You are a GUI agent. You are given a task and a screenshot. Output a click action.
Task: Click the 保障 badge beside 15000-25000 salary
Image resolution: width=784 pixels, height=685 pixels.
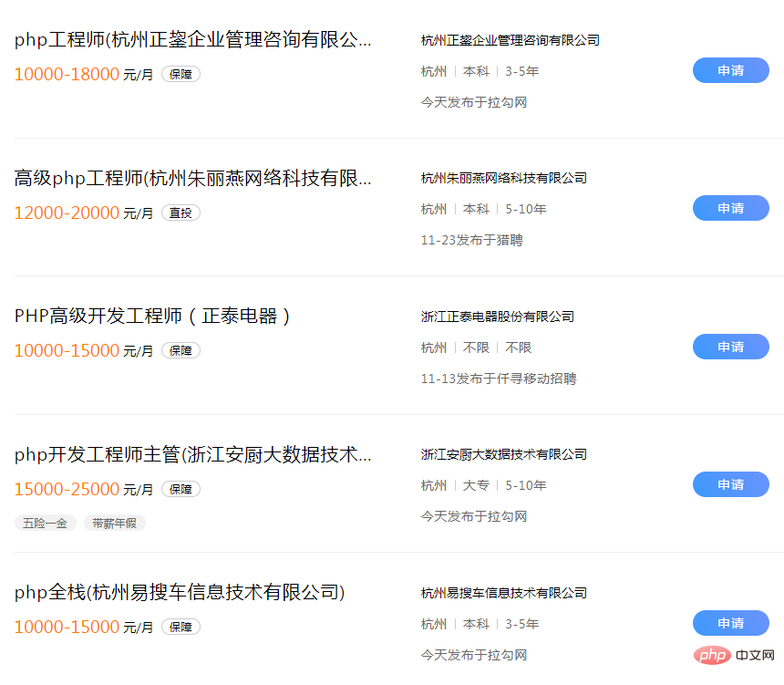(181, 490)
